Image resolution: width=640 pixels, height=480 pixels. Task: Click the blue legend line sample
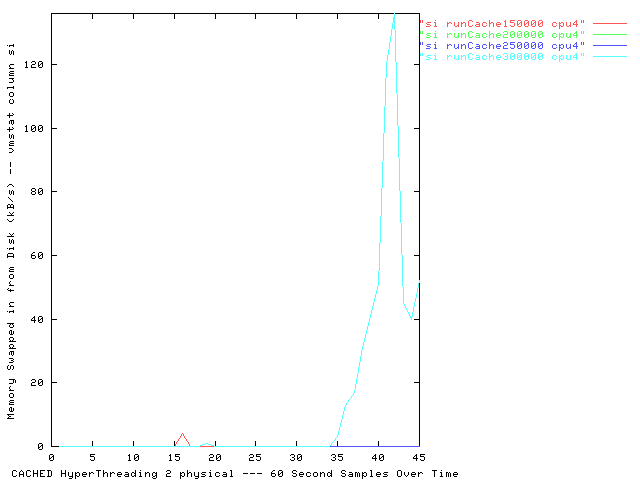[x=610, y=46]
